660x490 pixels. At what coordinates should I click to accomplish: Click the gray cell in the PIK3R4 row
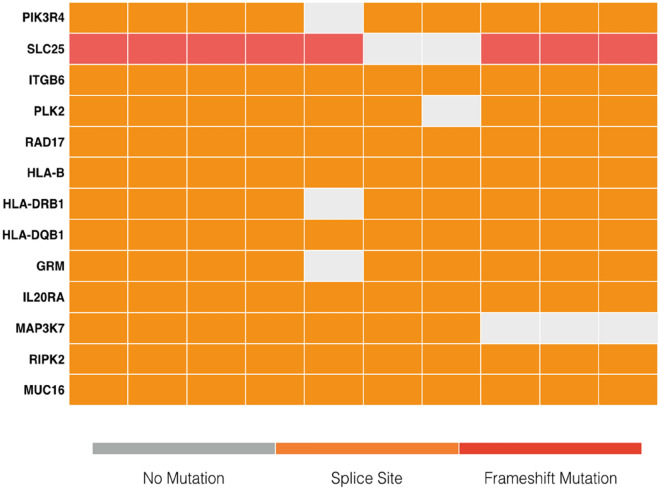click(334, 17)
